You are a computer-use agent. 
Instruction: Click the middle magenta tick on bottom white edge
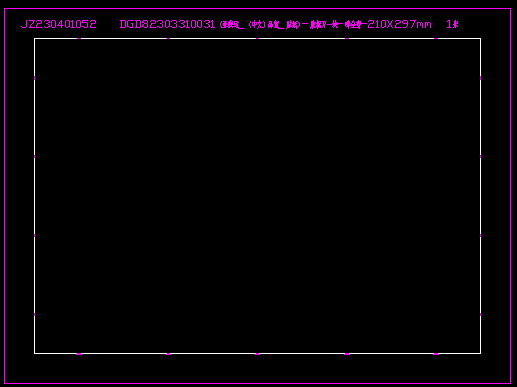257,354
